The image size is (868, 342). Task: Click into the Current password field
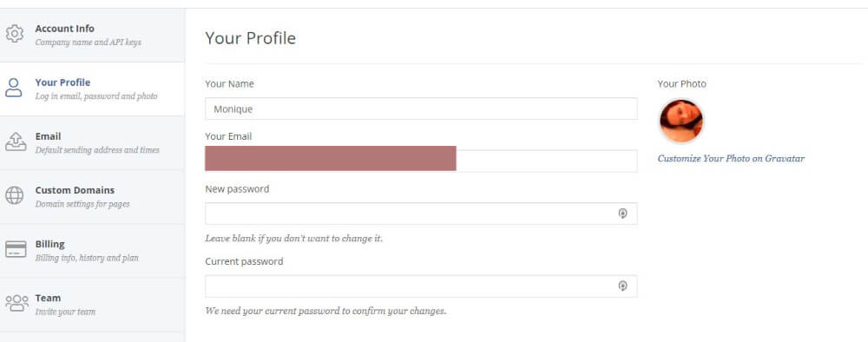421,286
